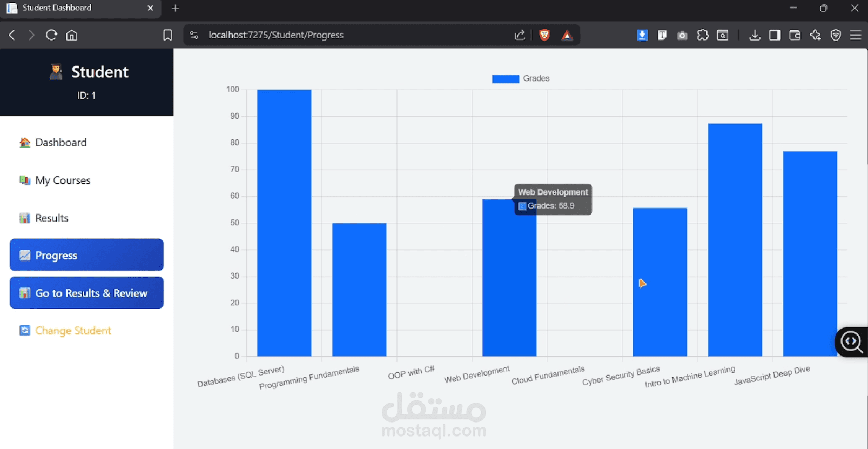Screen dimensions: 868x449
Task: Select the Progress sidebar item
Action: tap(86, 255)
